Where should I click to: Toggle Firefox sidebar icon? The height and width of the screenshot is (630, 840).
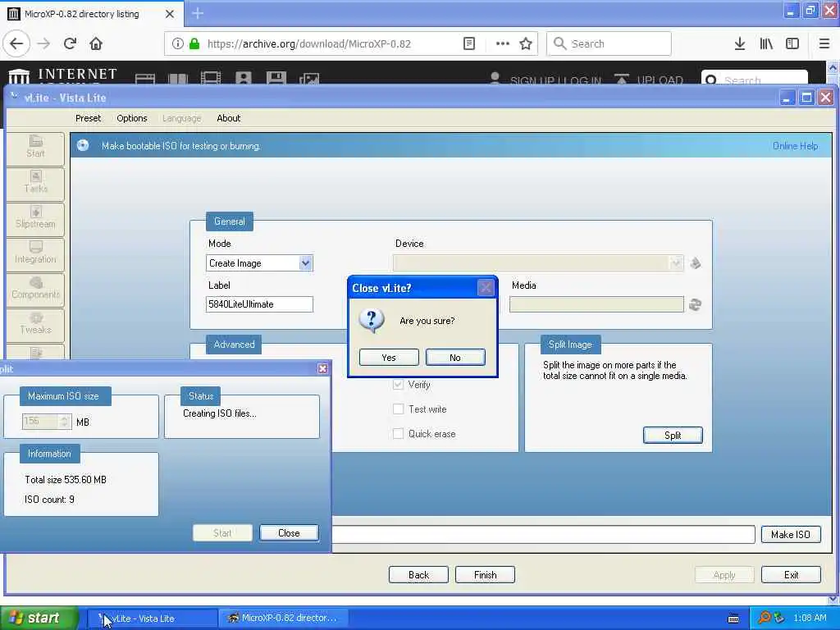point(792,43)
